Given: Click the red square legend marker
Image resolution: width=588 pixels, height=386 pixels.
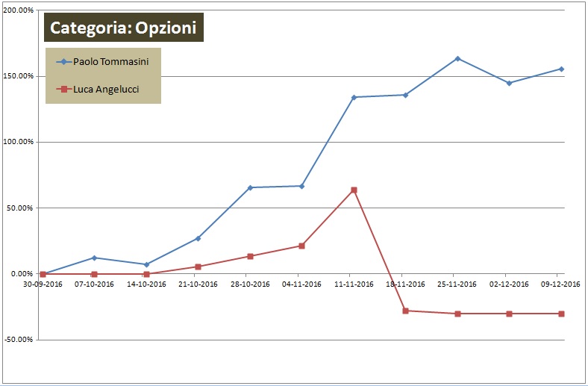Looking at the screenshot, I should click(x=64, y=90).
